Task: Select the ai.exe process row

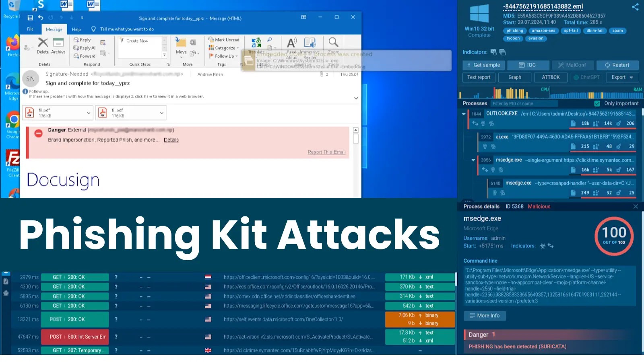Action: (x=557, y=142)
